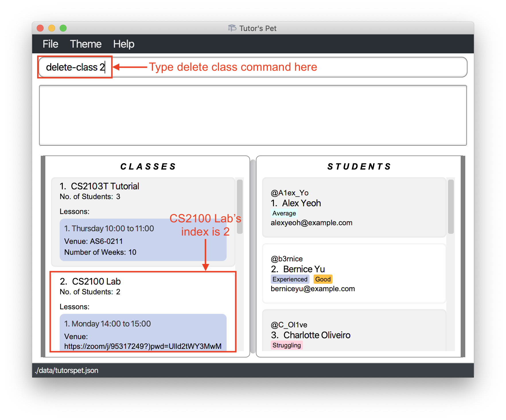
Task: Click the Experienced tag on Bernice Yu
Action: 290,279
